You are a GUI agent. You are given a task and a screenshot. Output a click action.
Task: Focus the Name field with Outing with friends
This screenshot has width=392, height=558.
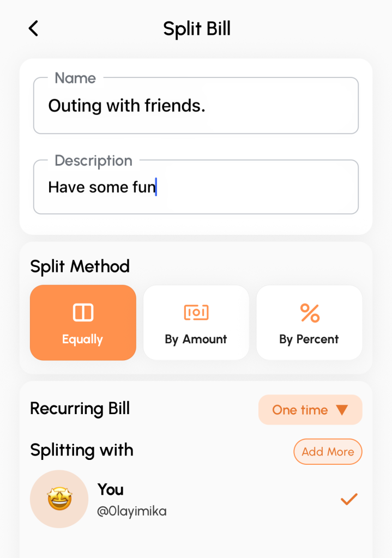click(x=196, y=106)
